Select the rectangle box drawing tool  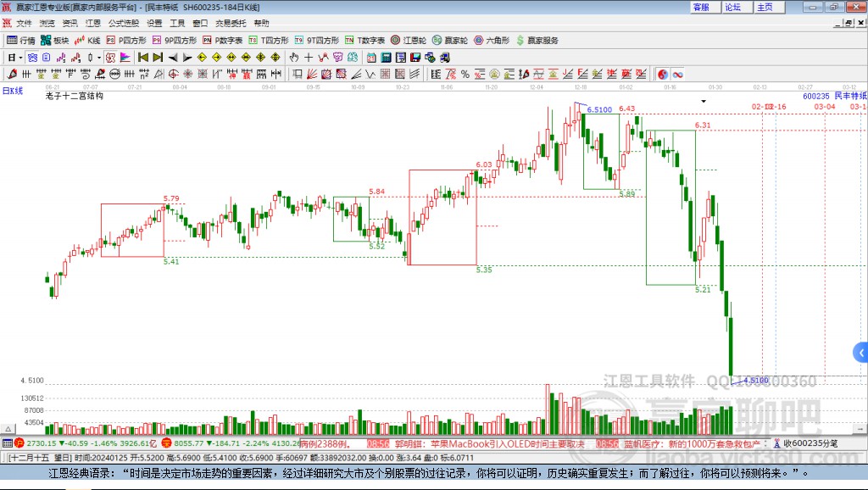[298, 75]
